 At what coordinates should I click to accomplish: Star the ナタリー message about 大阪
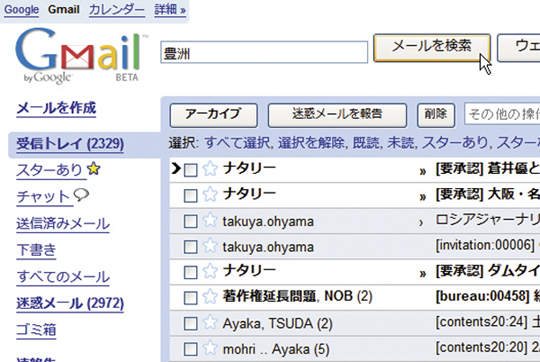(210, 195)
